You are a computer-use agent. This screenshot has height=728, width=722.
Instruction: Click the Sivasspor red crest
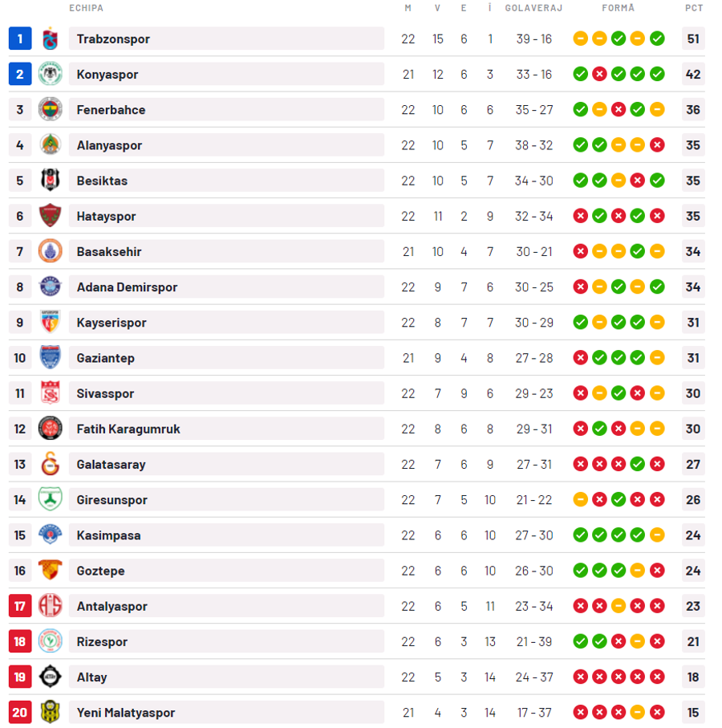(50, 392)
